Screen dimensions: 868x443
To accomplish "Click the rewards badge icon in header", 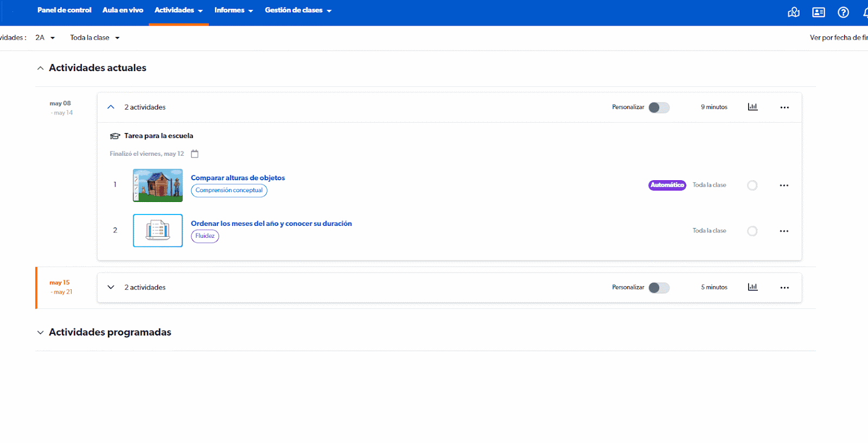I will click(794, 12).
